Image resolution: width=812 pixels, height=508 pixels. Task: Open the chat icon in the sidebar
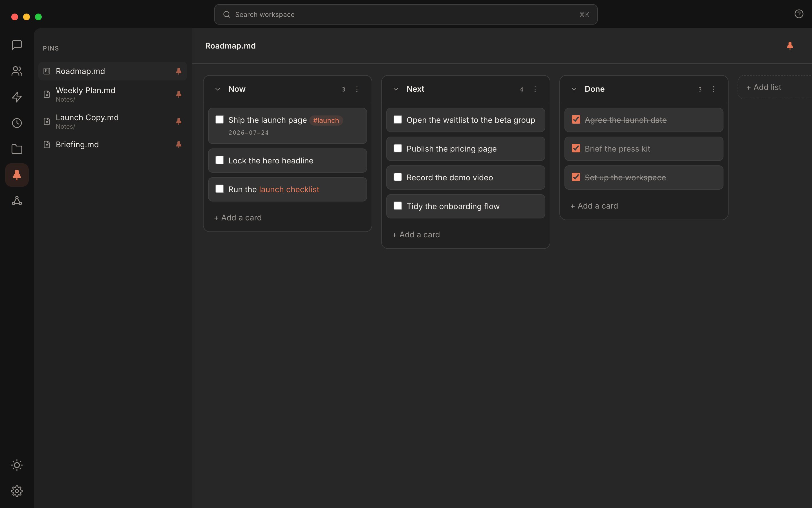click(x=17, y=45)
